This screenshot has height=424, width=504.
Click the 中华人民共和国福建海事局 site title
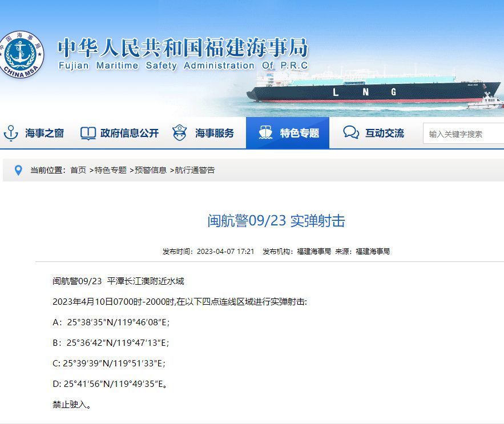183,47
